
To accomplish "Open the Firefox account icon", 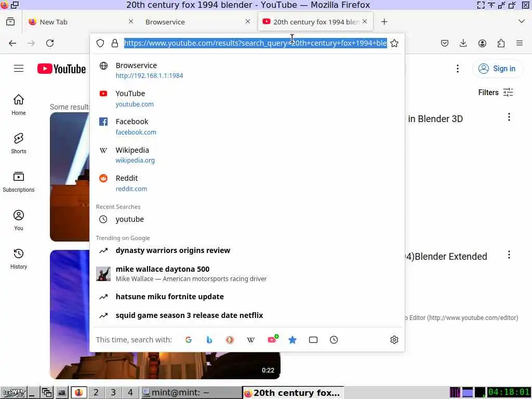I will click(482, 43).
